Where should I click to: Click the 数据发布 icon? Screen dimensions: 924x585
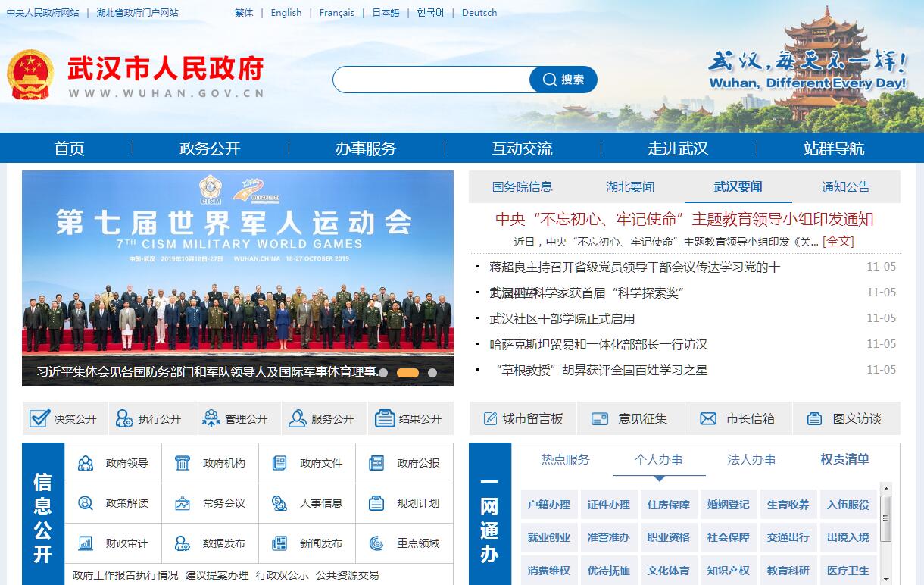tap(183, 543)
